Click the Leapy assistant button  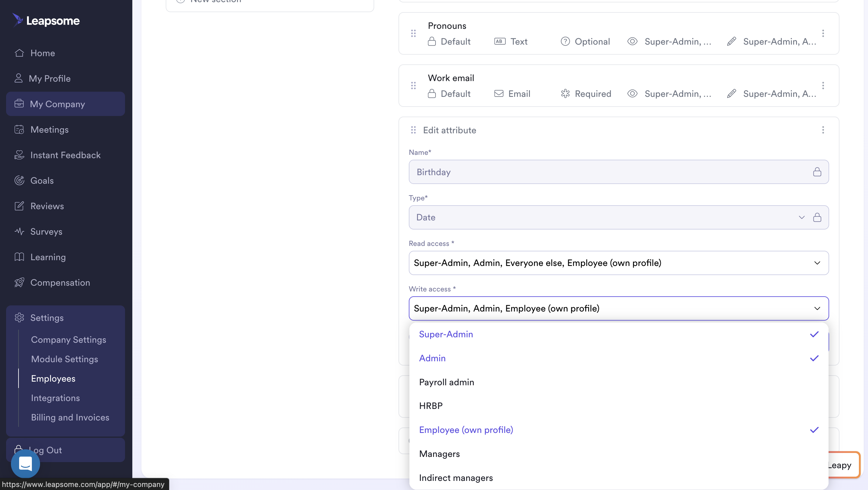click(x=844, y=465)
